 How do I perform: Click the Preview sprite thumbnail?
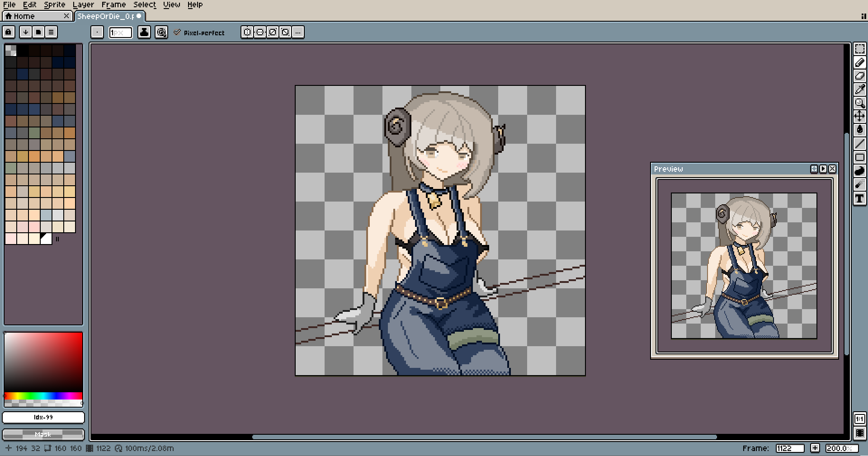[x=744, y=266]
